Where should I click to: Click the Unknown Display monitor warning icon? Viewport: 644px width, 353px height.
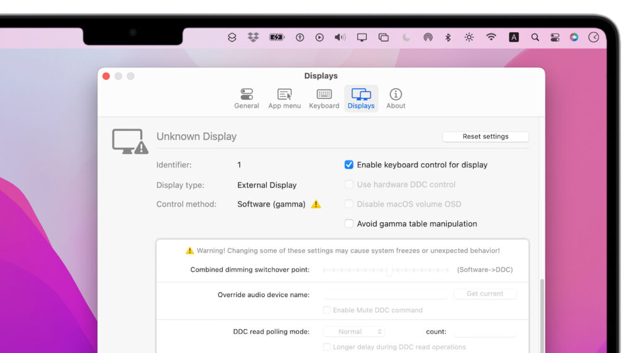pos(130,142)
